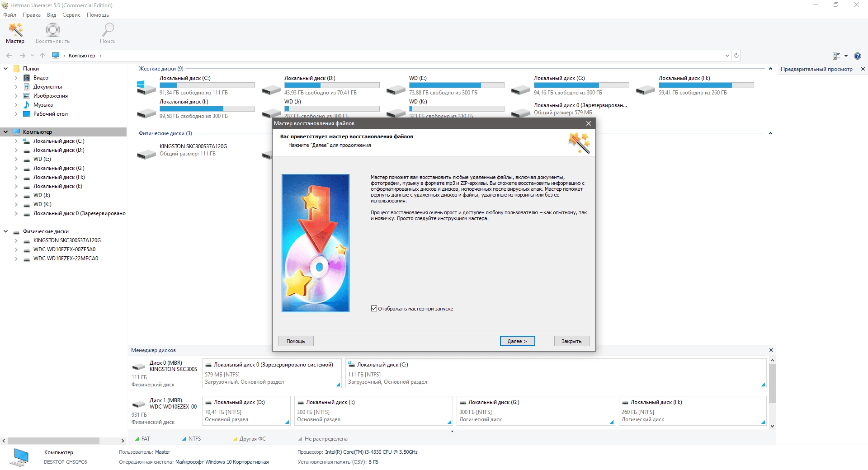
Task: Close the wizard dialog with X
Action: [588, 123]
